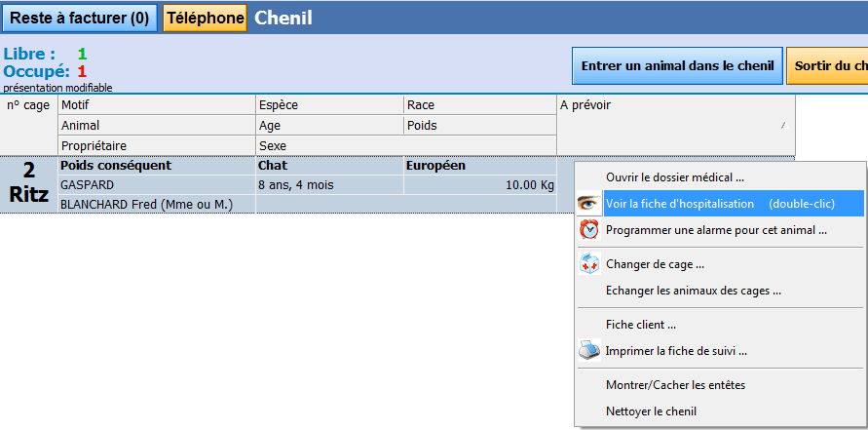The width and height of the screenshot is (868, 430).
Task: Click the orange 'Téléphone' button
Action: [x=204, y=19]
